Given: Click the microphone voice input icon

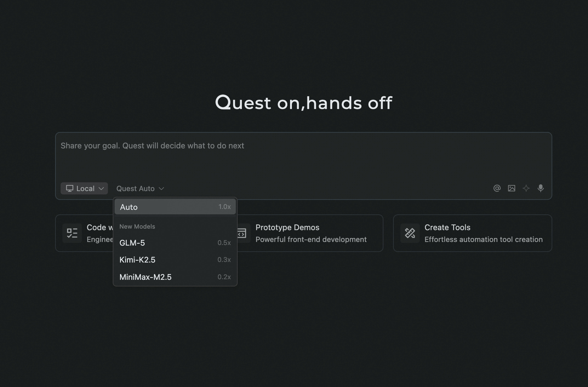Looking at the screenshot, I should tap(541, 188).
